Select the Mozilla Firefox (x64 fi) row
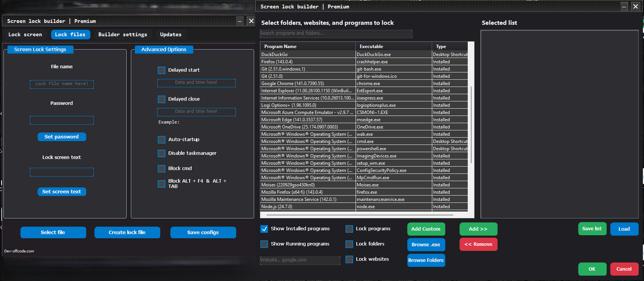This screenshot has height=281, width=644. click(364, 192)
